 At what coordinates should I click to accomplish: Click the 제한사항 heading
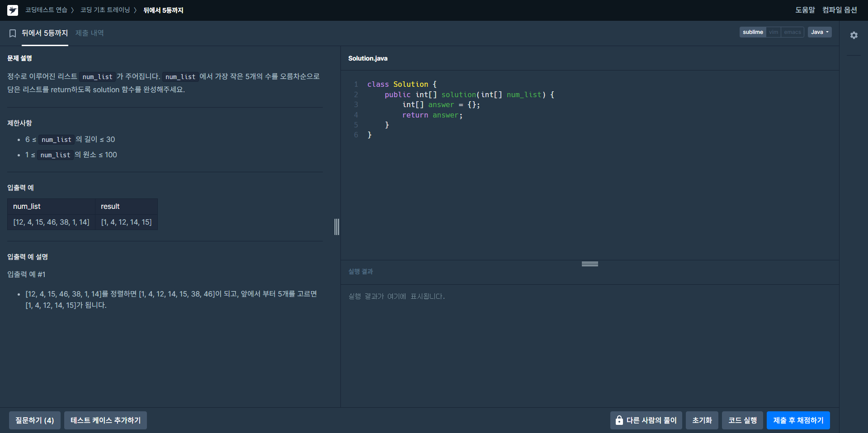pos(19,123)
